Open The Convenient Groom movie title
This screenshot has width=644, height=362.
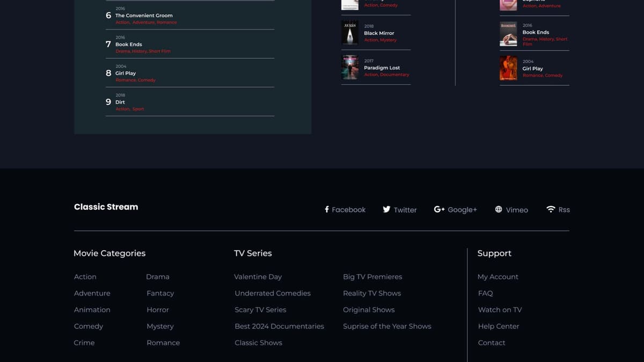[x=144, y=15]
